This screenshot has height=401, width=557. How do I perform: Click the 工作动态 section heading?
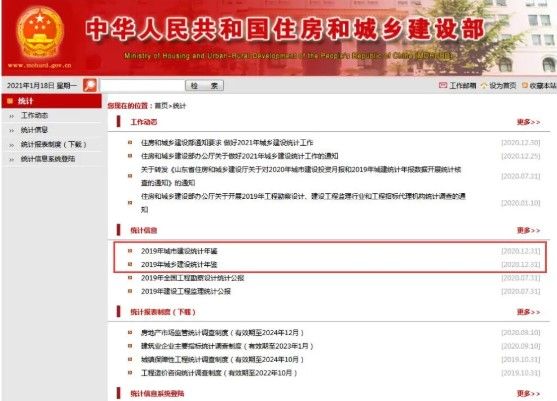pyautogui.click(x=144, y=122)
